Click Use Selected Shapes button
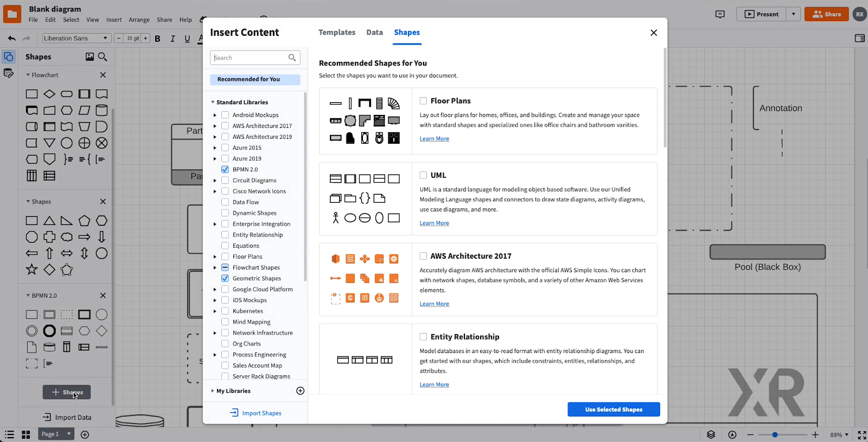This screenshot has height=442, width=868. [x=614, y=409]
